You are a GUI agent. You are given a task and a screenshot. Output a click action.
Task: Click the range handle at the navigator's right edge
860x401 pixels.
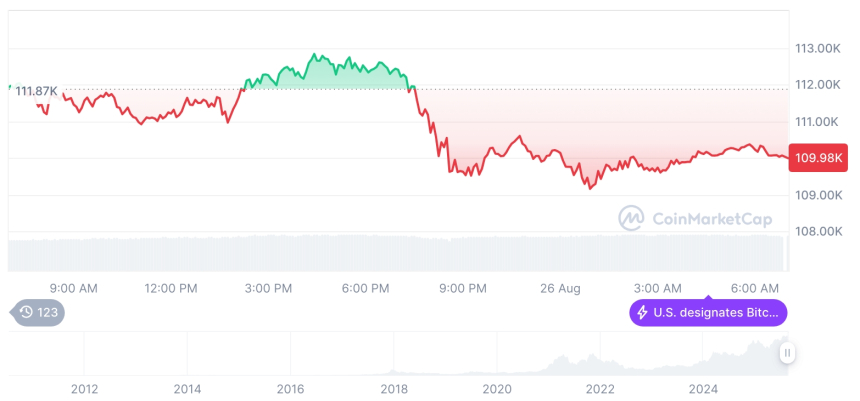pyautogui.click(x=788, y=353)
